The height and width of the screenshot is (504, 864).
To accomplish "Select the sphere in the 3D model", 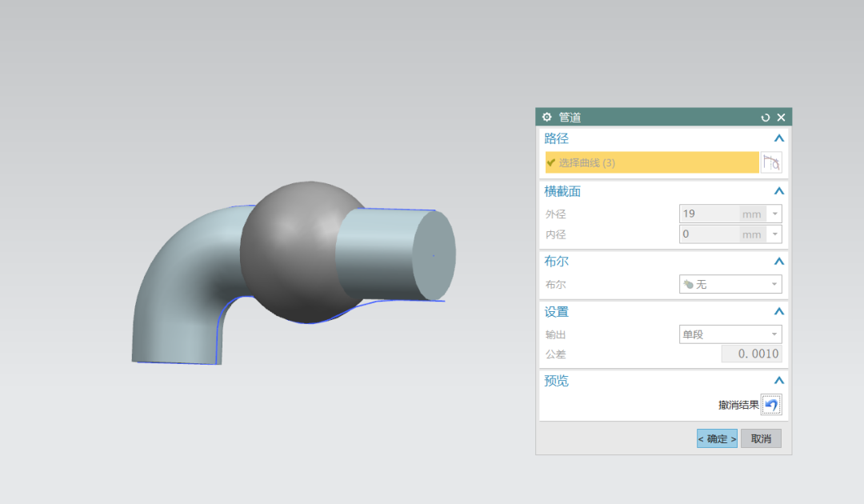I will coord(292,254).
